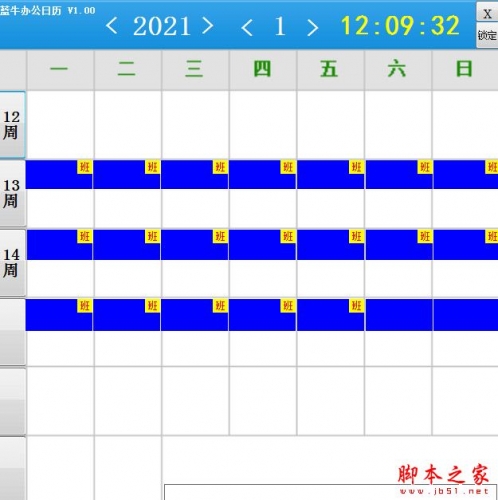The height and width of the screenshot is (500, 498).
Task: Select the 四 Thursday column header
Action: 263,70
